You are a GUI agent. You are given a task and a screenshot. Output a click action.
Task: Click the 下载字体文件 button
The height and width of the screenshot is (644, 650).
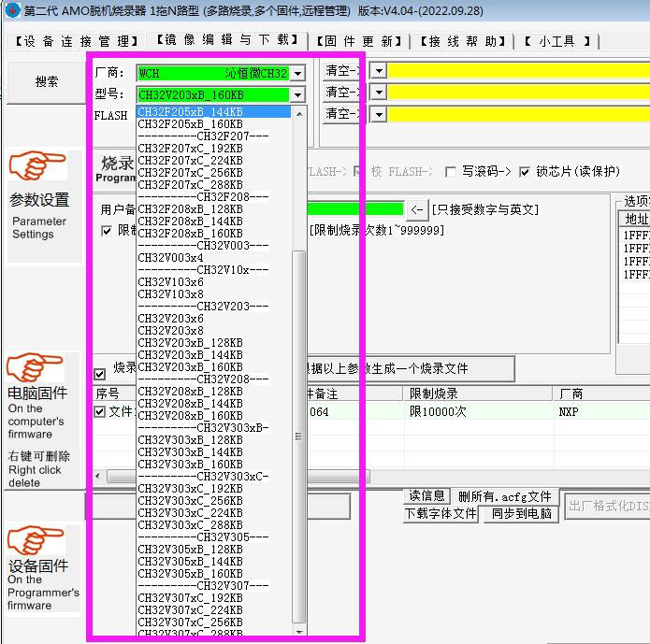tap(441, 514)
